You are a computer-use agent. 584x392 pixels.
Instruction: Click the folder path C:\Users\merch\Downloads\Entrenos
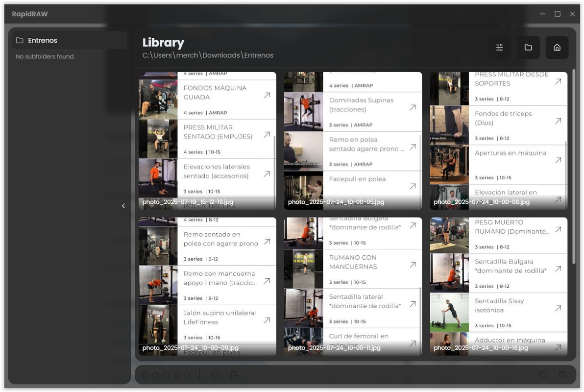[208, 55]
